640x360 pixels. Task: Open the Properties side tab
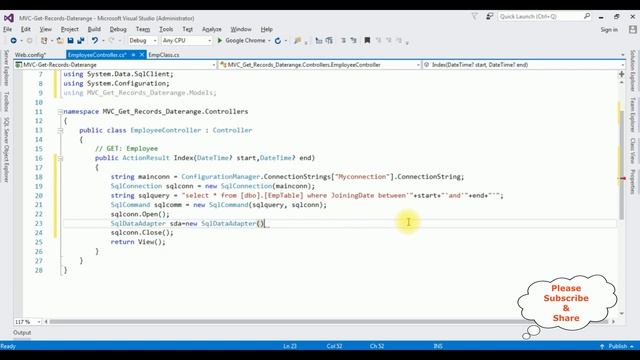633,181
